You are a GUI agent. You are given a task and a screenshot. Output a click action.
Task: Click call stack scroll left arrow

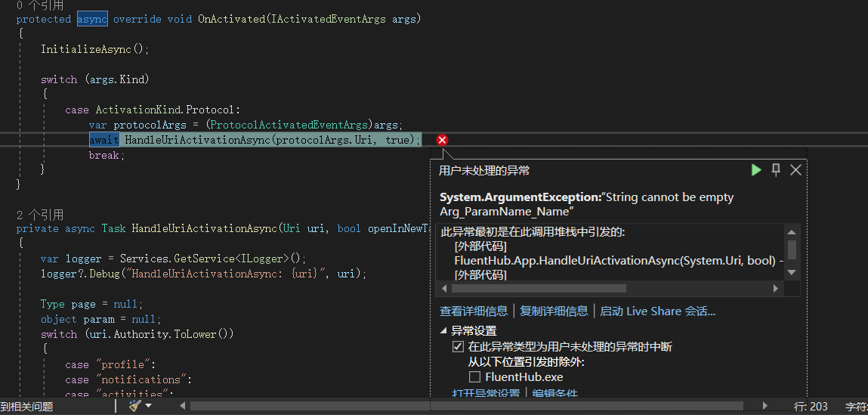pos(444,289)
